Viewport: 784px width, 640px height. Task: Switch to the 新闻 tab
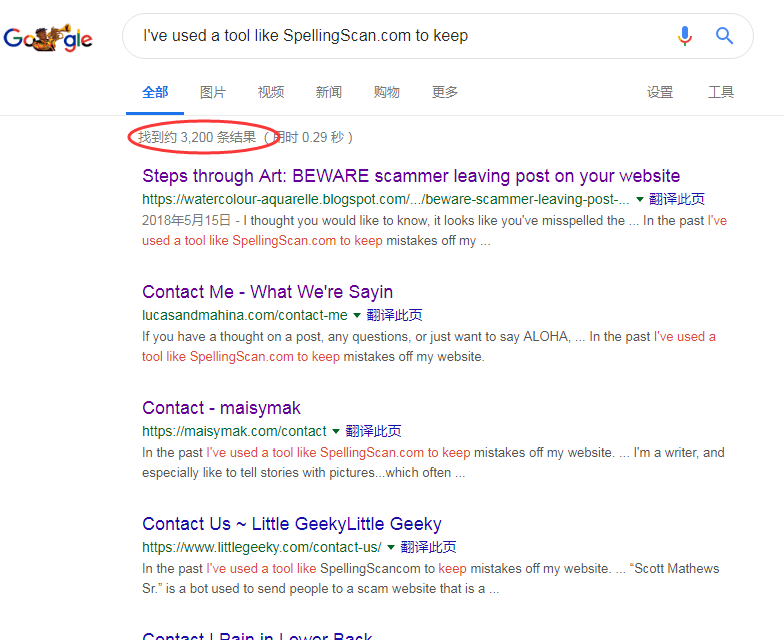coord(329,92)
